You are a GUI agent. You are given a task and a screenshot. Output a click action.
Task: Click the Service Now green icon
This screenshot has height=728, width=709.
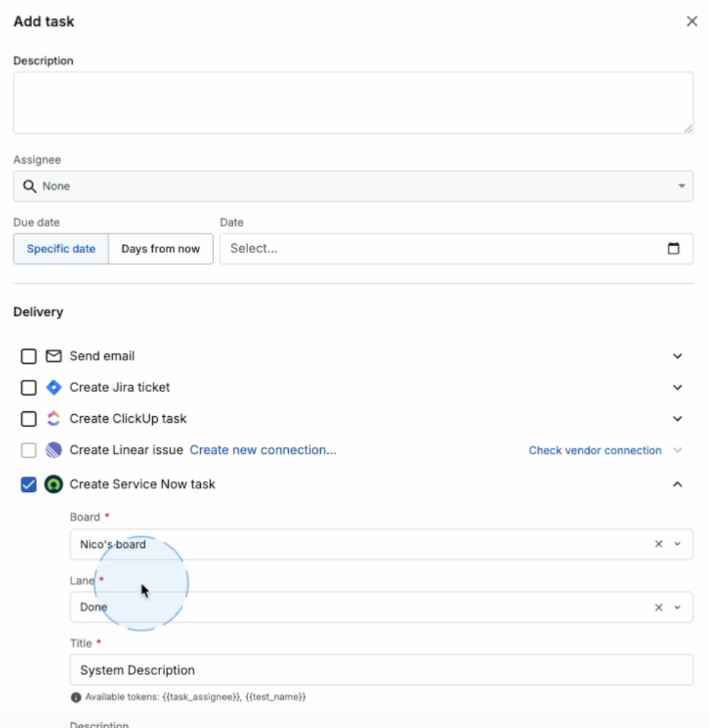54,484
